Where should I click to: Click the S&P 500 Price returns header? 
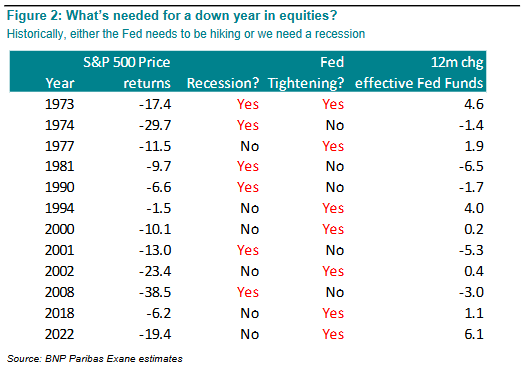click(x=127, y=72)
